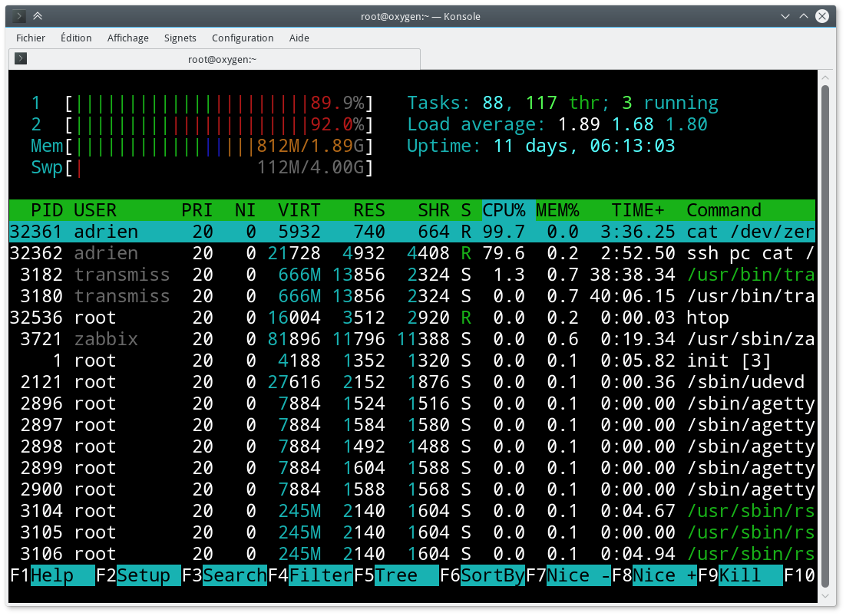Select process 1 init [3] row
This screenshot has width=846, height=616.
pos(412,361)
